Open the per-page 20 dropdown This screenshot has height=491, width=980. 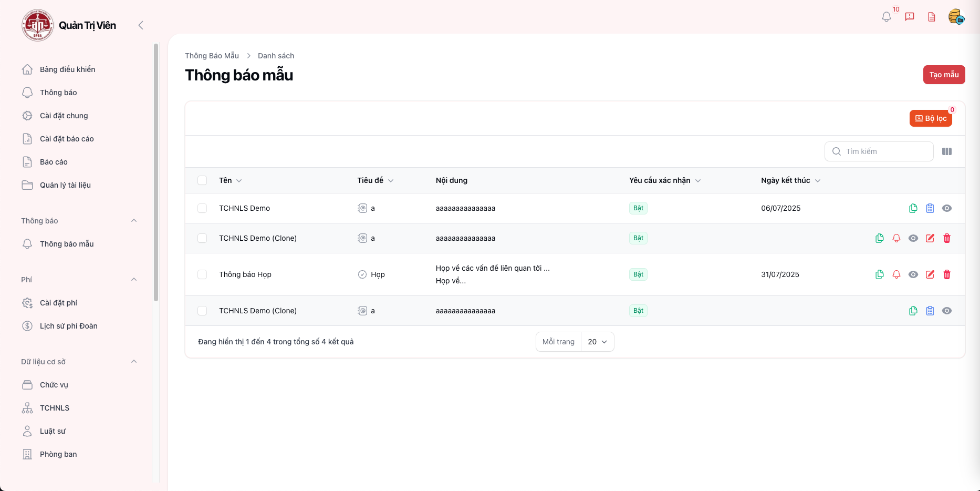pos(598,342)
